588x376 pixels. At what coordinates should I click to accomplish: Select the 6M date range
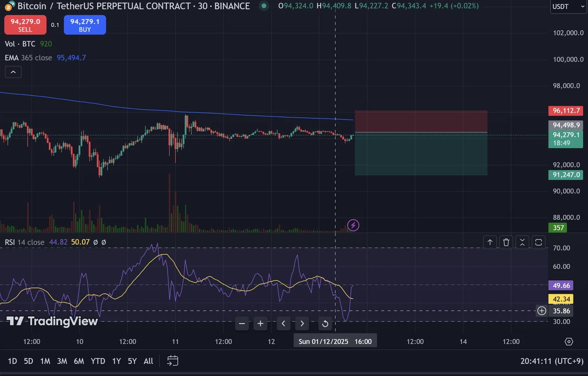coord(79,361)
